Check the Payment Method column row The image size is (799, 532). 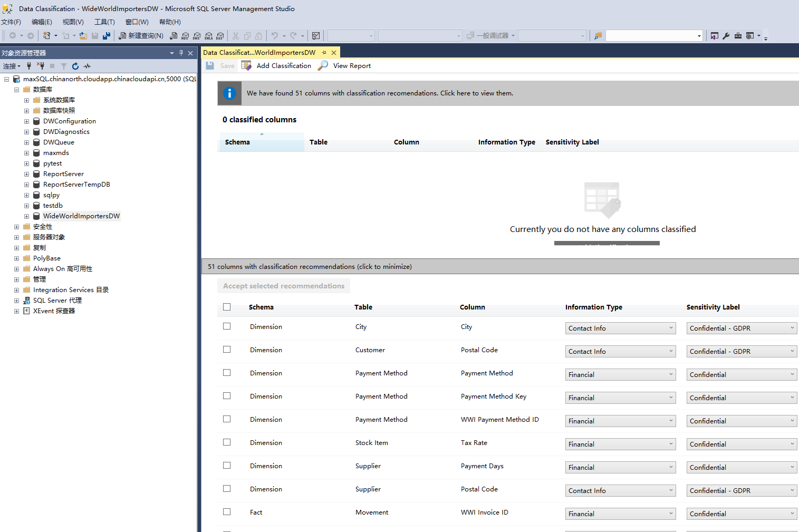click(x=227, y=373)
